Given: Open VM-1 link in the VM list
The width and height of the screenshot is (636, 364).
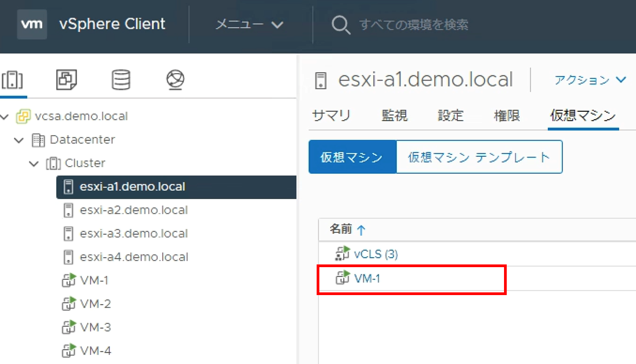Looking at the screenshot, I should tap(367, 279).
